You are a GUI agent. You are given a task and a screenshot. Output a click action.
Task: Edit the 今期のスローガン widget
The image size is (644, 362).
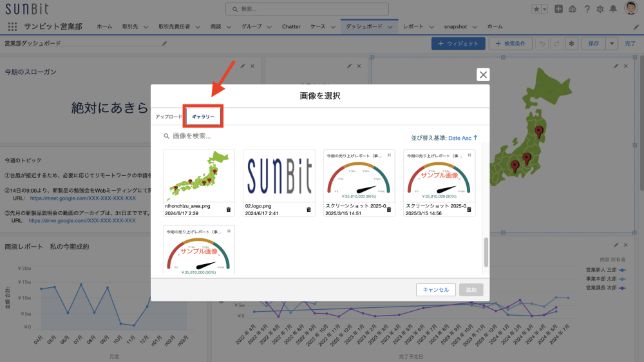(x=243, y=66)
